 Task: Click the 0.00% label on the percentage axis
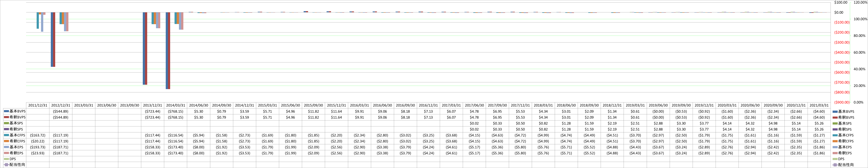click(859, 102)
